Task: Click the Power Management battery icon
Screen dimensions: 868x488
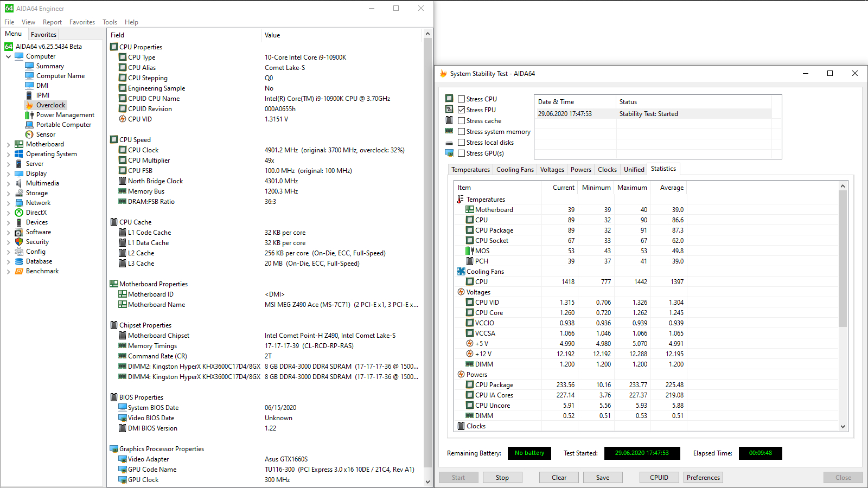Action: point(29,115)
